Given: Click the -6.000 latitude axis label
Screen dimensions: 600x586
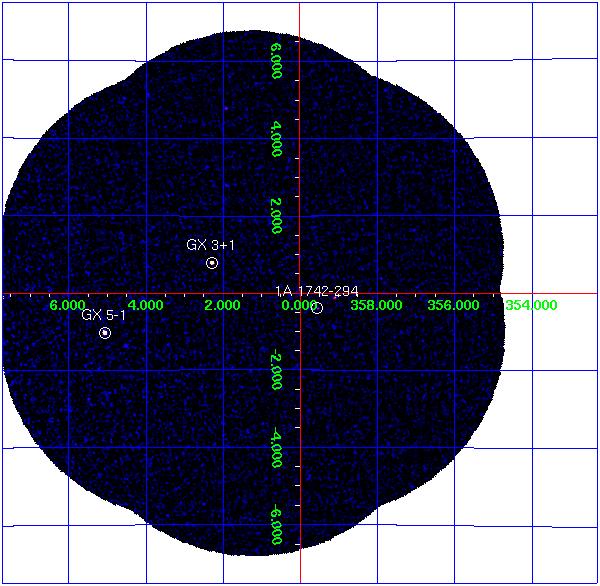Looking at the screenshot, I should coord(277,526).
